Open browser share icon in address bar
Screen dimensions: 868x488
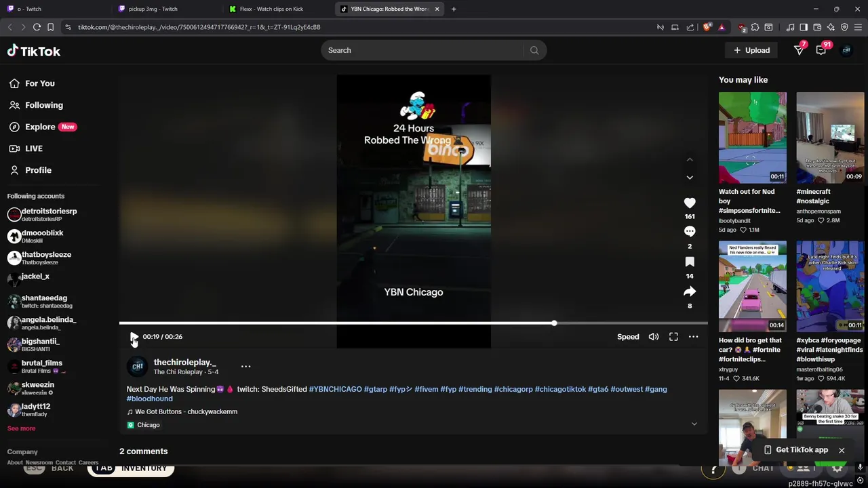(x=690, y=27)
